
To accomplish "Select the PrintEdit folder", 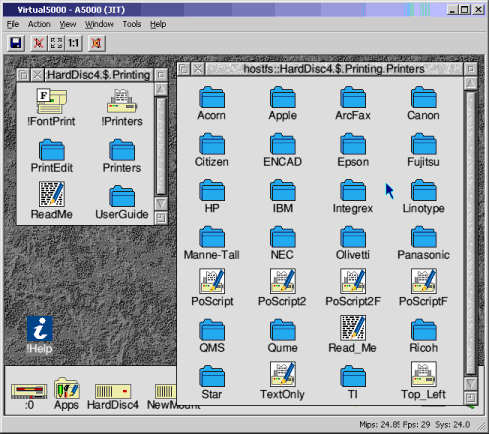I will coord(52,156).
